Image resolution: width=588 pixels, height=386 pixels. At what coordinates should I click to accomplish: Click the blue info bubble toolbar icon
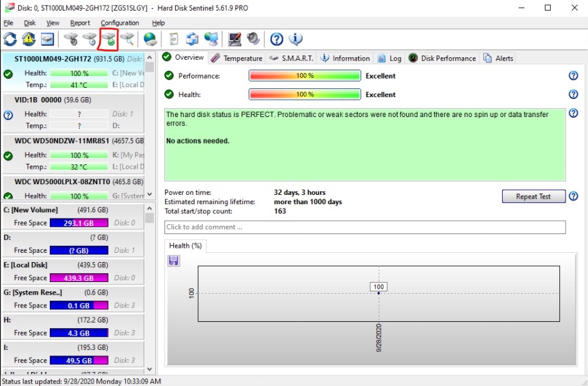pyautogui.click(x=295, y=39)
